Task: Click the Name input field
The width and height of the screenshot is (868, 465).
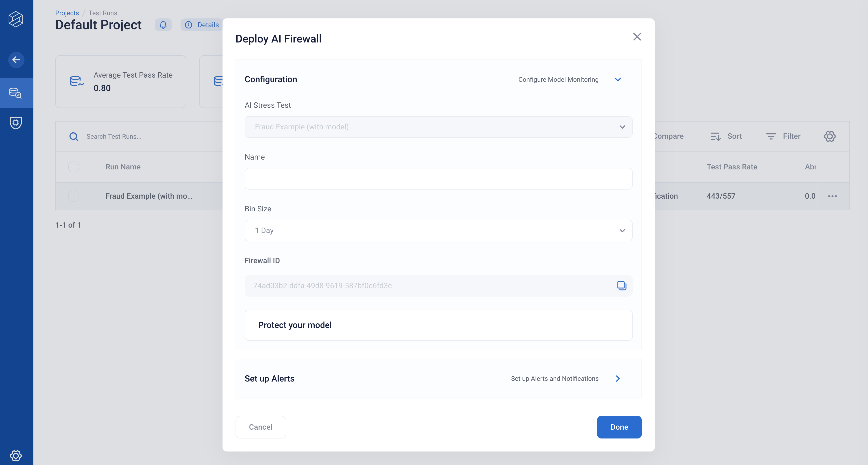Action: (438, 179)
